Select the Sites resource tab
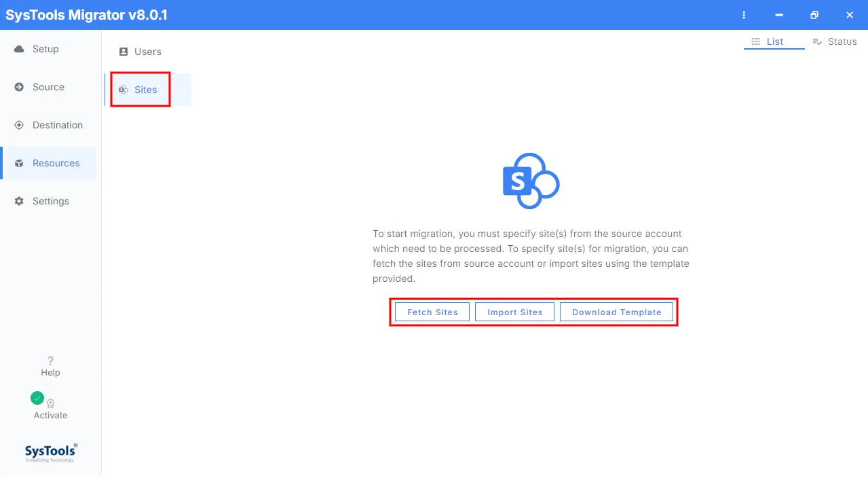 pos(148,90)
